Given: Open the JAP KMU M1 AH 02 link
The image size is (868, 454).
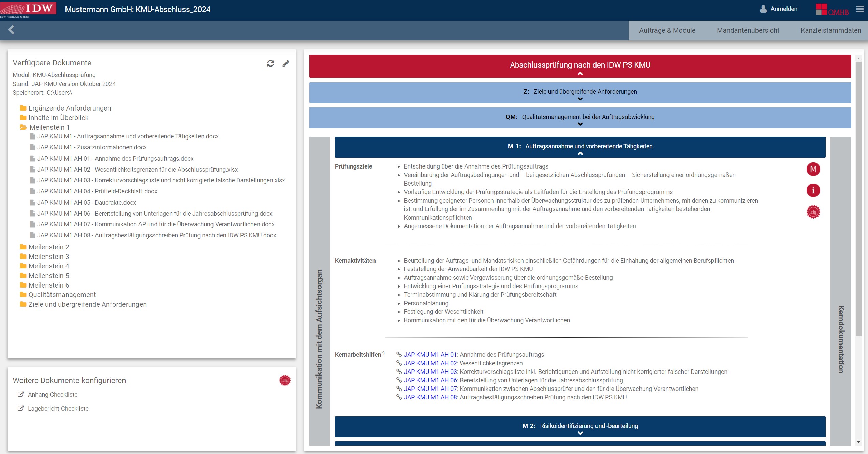Looking at the screenshot, I should [430, 363].
